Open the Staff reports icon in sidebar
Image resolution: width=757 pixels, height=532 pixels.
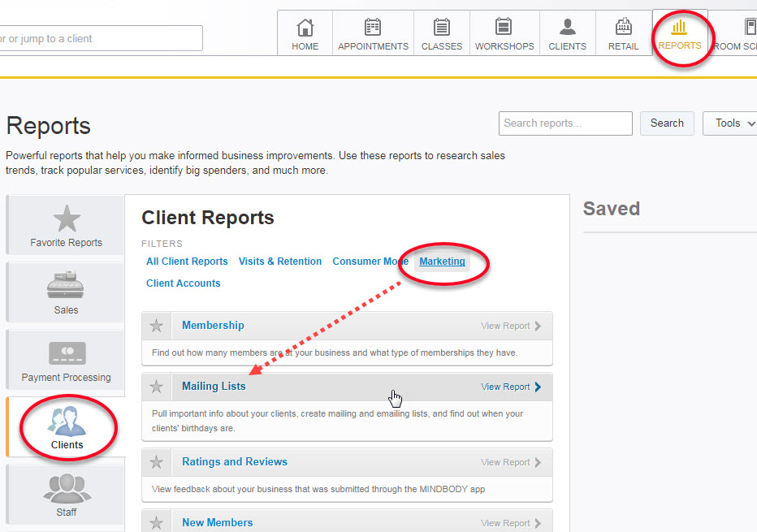pyautogui.click(x=65, y=494)
